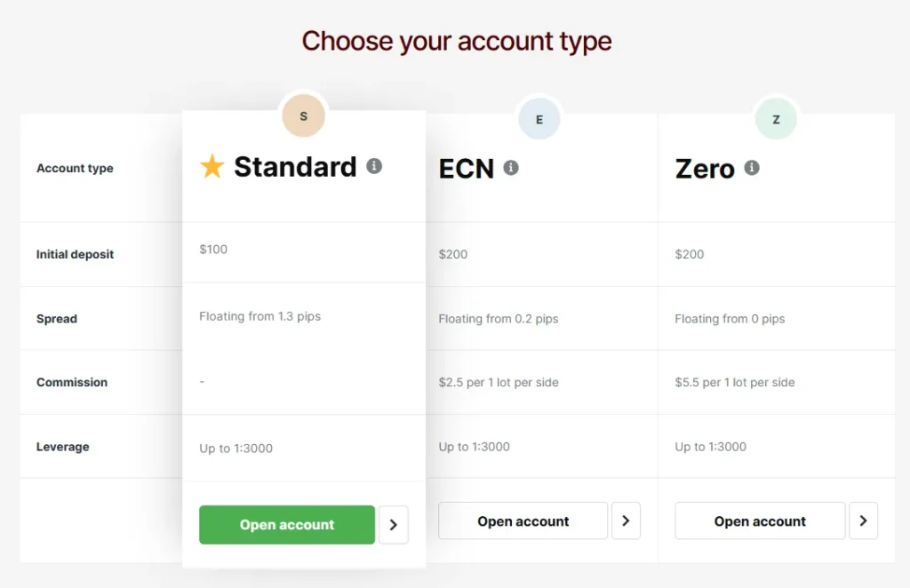The height and width of the screenshot is (588, 910).
Task: Select the round "E" badge above ECN
Action: click(539, 119)
